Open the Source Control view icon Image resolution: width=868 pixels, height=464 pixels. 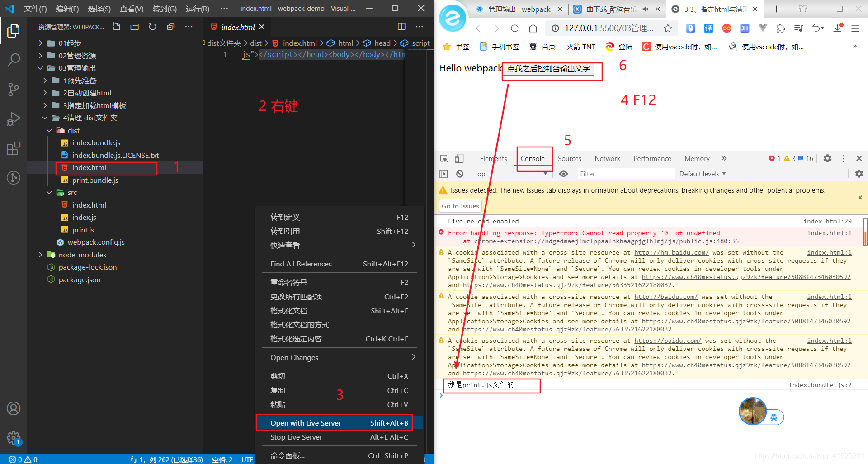click(14, 89)
